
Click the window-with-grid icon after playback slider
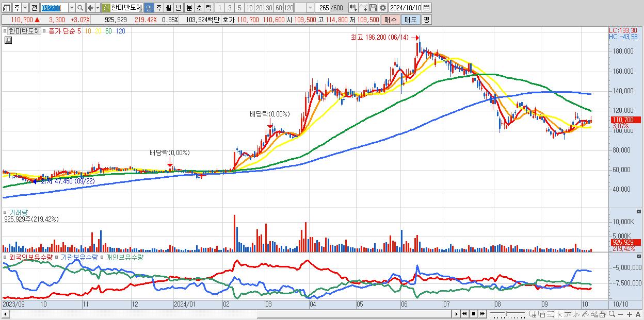coord(533,314)
